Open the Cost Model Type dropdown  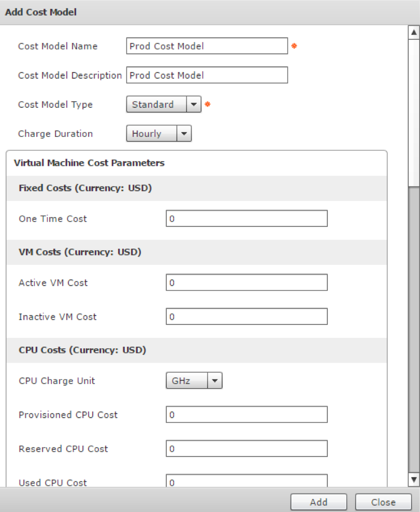point(163,105)
